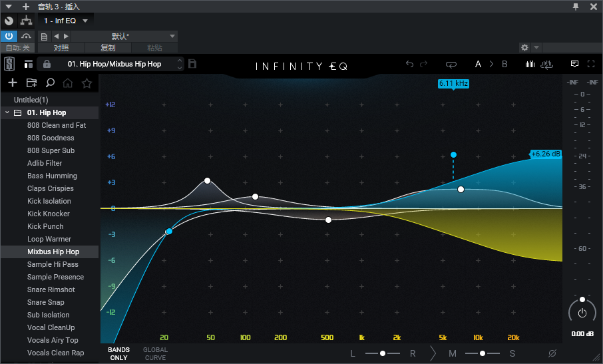Toggle the phase invert icon
603x364 pixels.
click(552, 353)
